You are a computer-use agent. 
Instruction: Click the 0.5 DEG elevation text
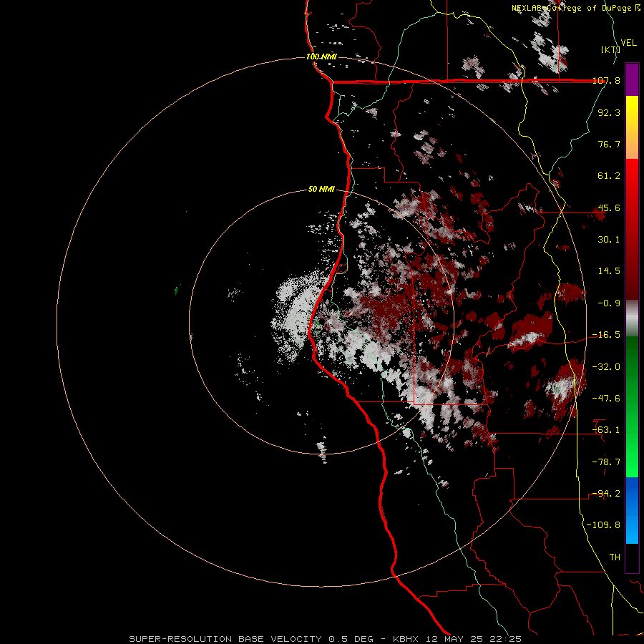coord(351,639)
